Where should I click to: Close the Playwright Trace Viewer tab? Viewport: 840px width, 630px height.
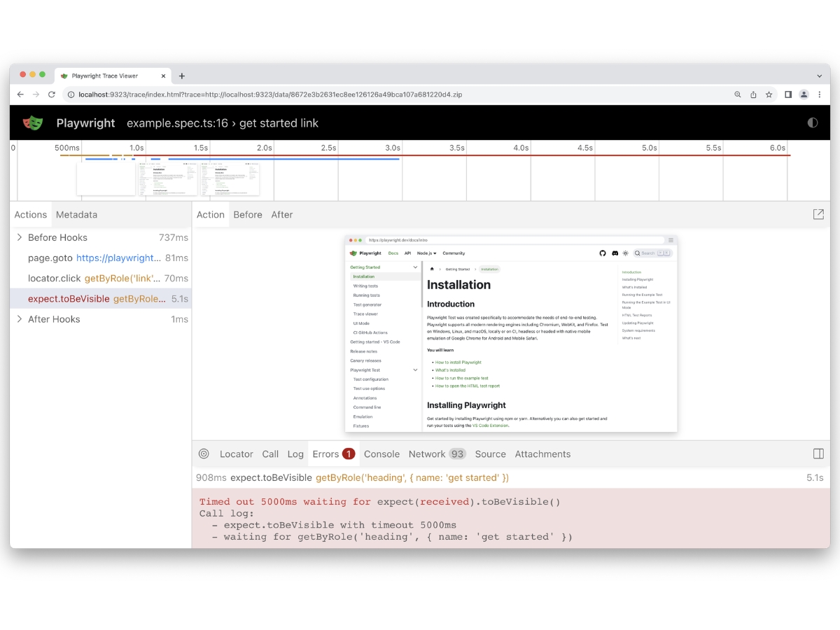tap(164, 76)
